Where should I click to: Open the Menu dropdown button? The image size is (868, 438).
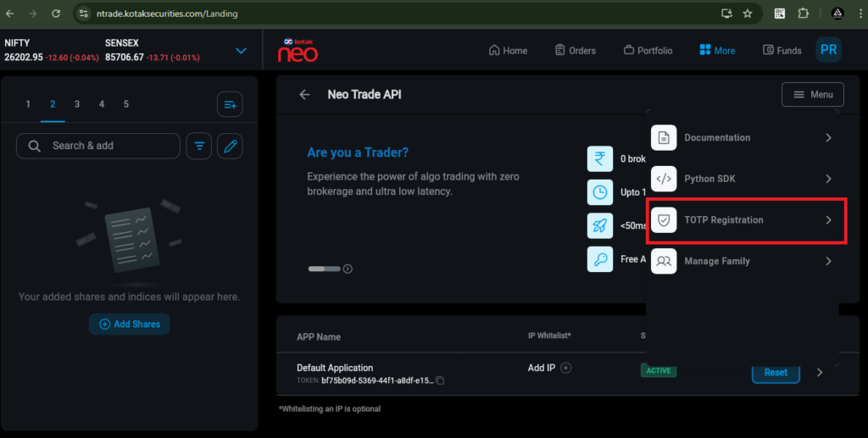[812, 95]
